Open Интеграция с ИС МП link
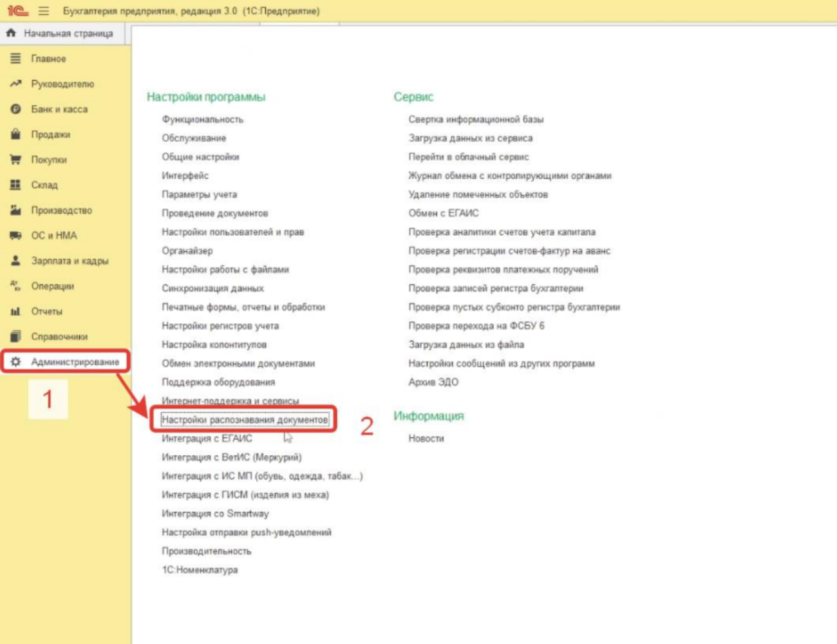This screenshot has width=837, height=644. coord(262,476)
